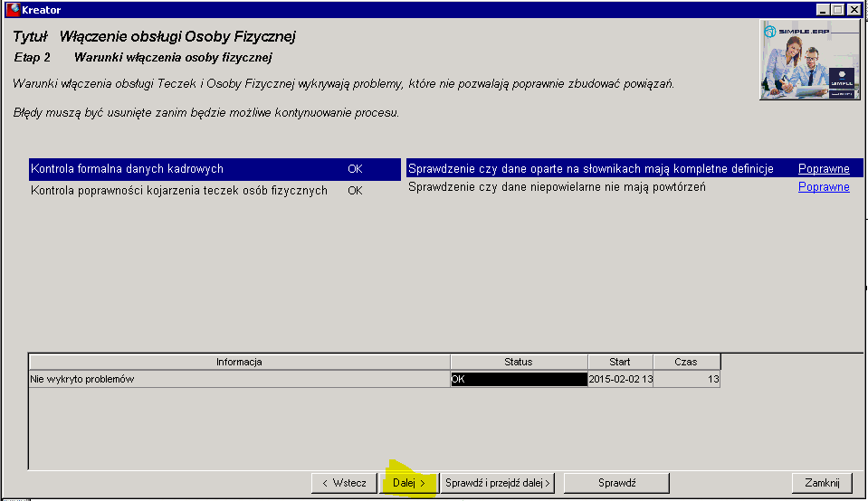
Task: Select Sprawdzenie czy dane niepowielarne row
Action: point(634,187)
